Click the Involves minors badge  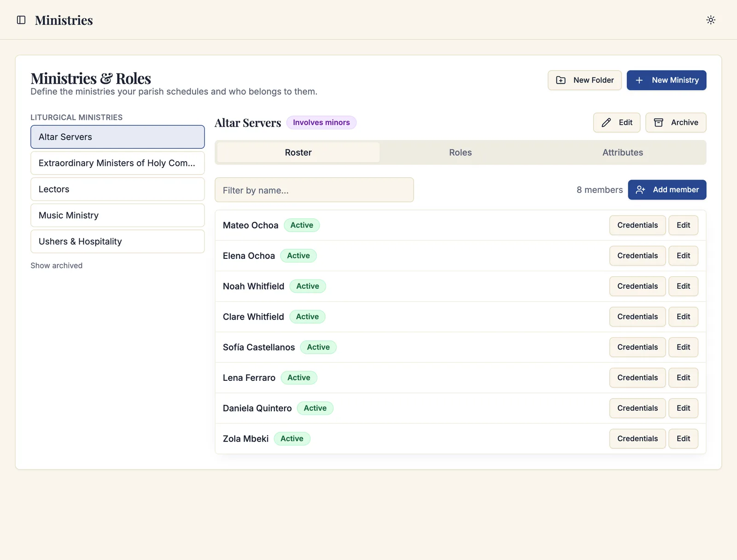[322, 122]
